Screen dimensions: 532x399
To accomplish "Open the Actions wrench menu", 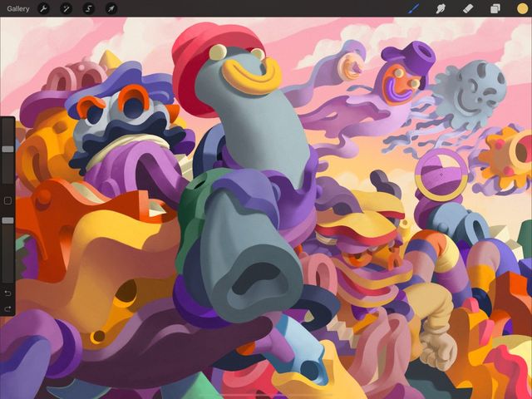I will 43,9.
